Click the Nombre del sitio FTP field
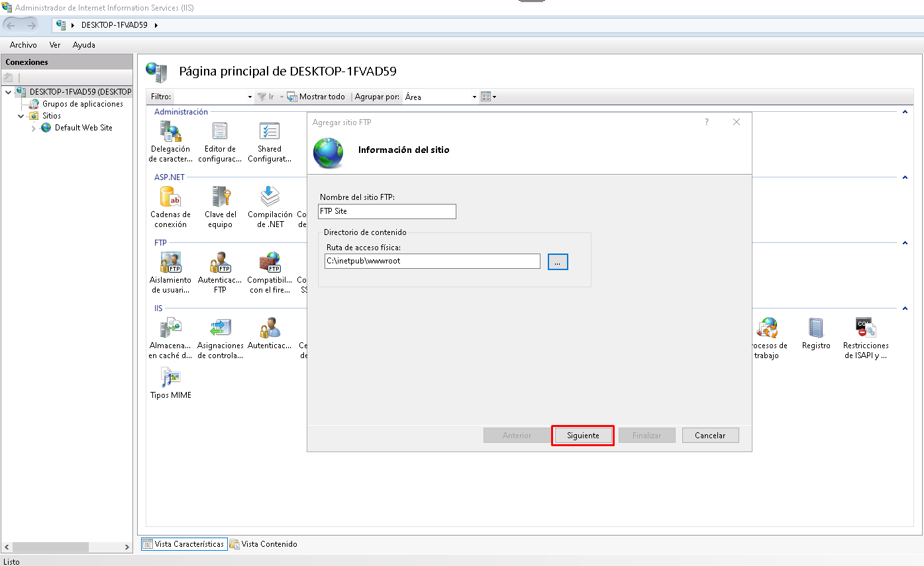924x566 pixels. (387, 211)
